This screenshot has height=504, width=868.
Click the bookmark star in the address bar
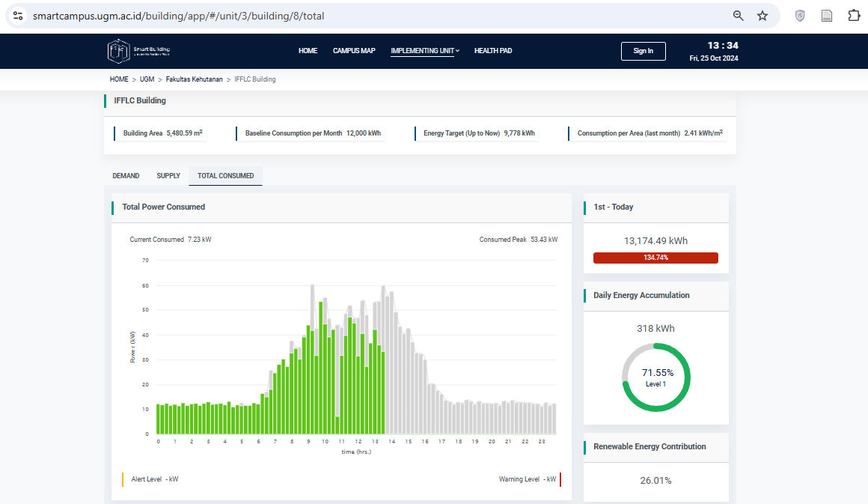pos(761,15)
